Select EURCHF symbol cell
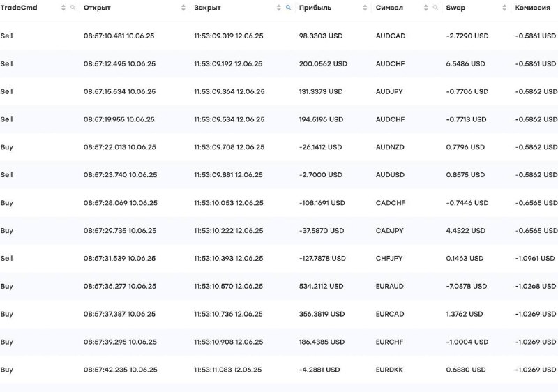 point(389,342)
